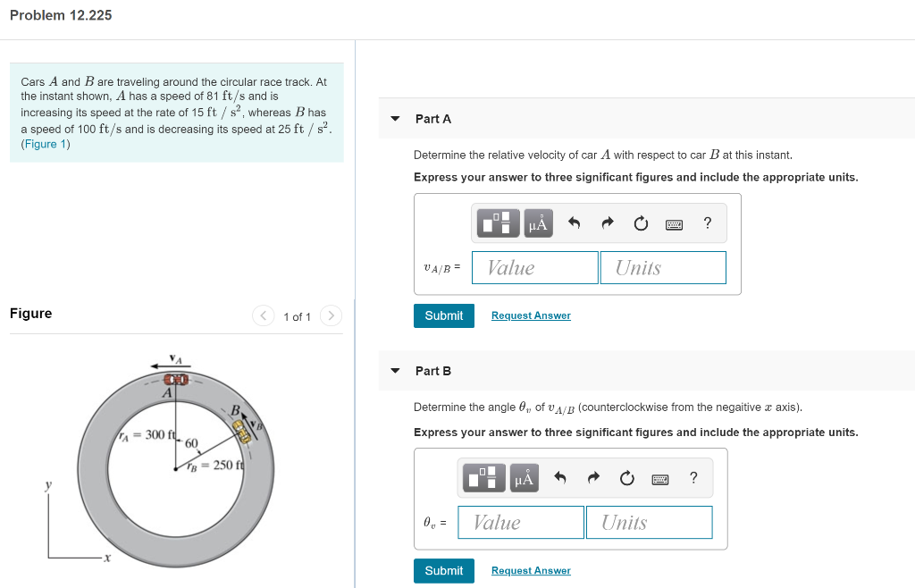The width and height of the screenshot is (915, 588).
Task: Reset the Part A answer field
Action: tap(641, 223)
